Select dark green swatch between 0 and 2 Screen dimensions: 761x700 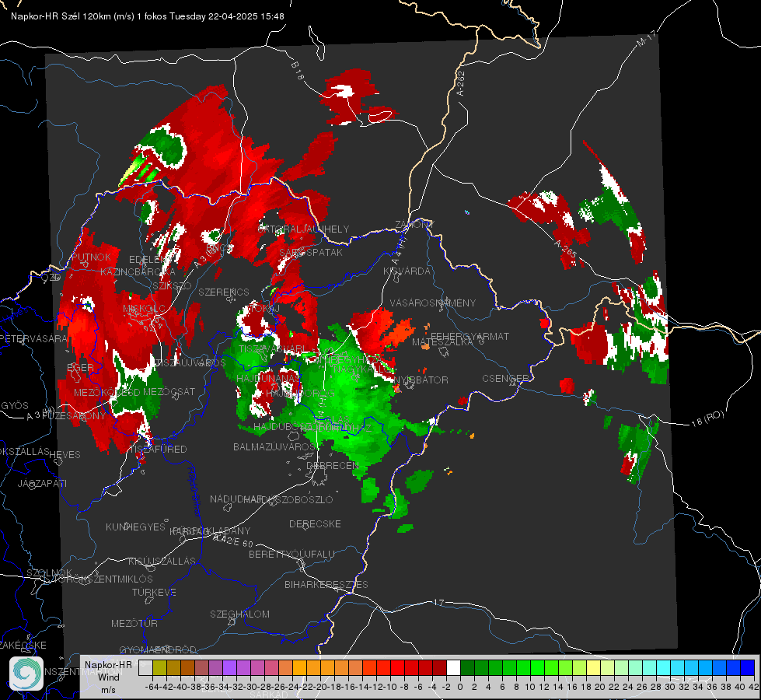pyautogui.click(x=467, y=668)
